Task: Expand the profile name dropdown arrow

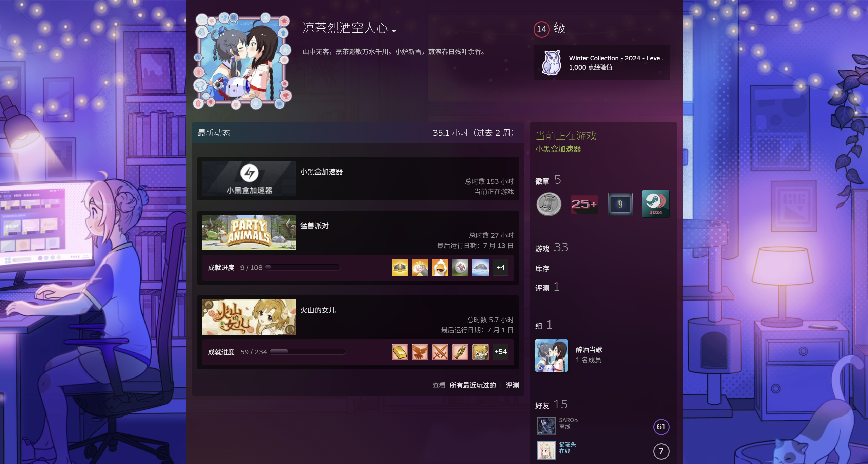Action: pyautogui.click(x=394, y=31)
